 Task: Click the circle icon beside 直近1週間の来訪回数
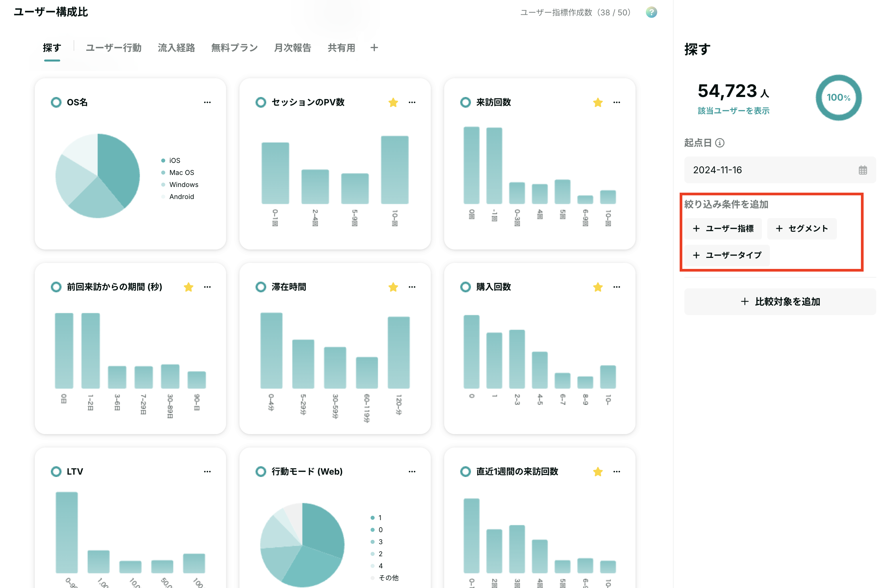[x=466, y=471]
